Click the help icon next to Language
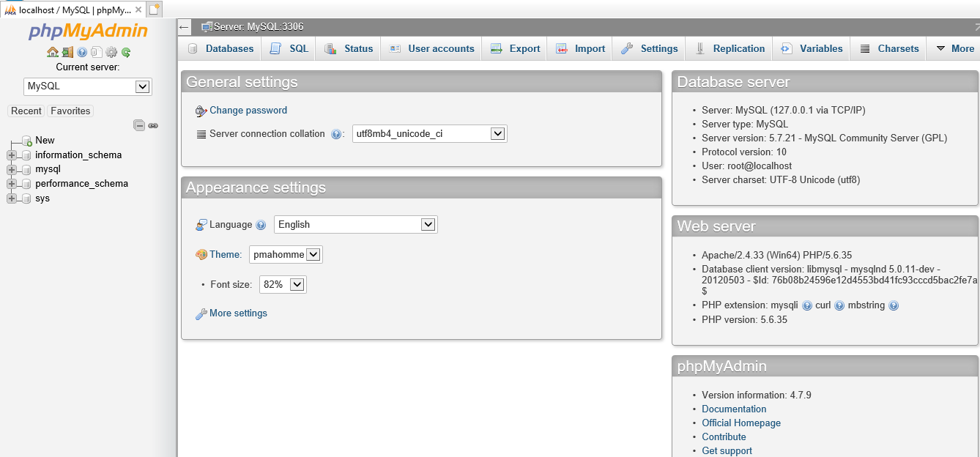 (x=261, y=225)
